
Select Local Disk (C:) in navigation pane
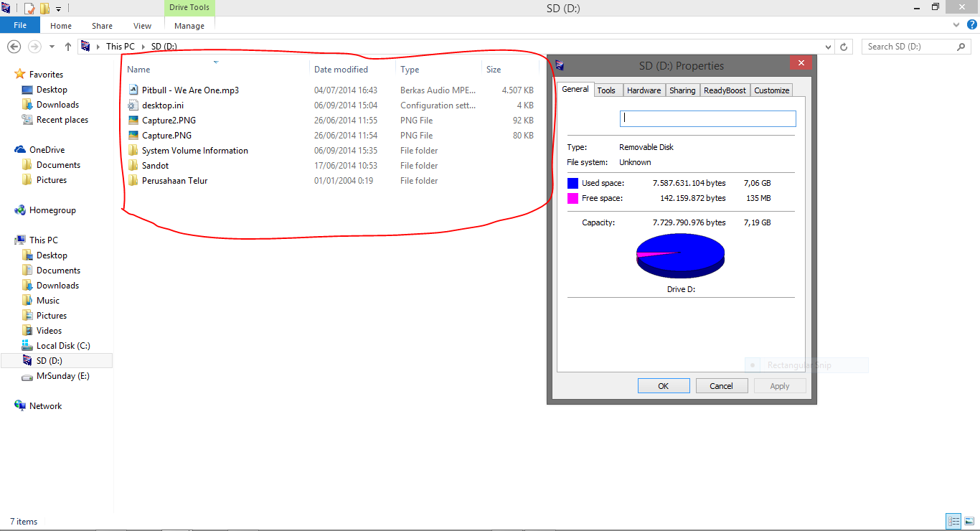63,346
